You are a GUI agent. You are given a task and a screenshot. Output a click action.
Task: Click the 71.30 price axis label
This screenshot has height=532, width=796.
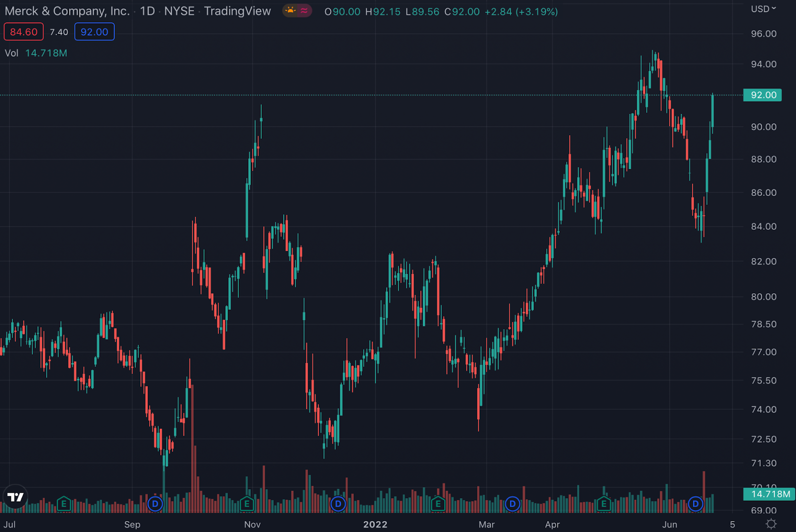pos(764,463)
